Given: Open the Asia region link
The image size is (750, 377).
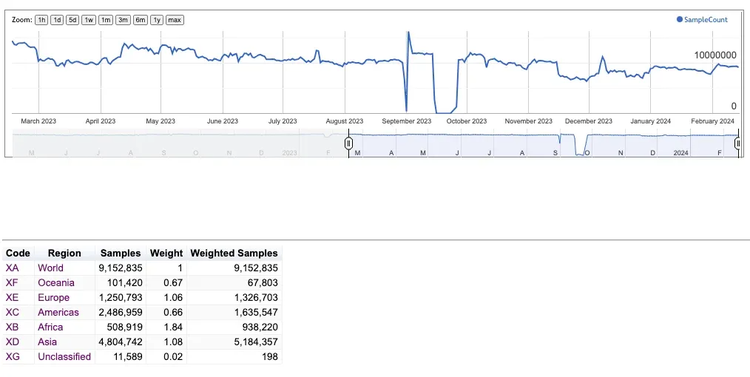Looking at the screenshot, I should pos(47,342).
